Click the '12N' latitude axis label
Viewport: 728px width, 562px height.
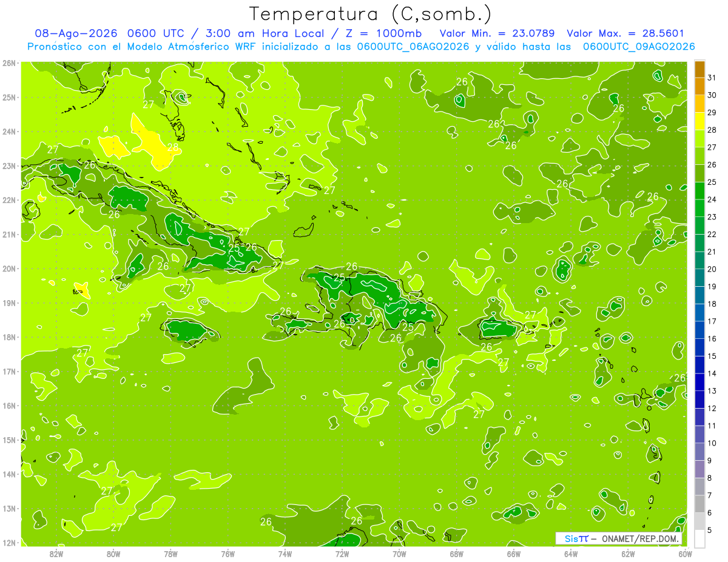(x=9, y=543)
